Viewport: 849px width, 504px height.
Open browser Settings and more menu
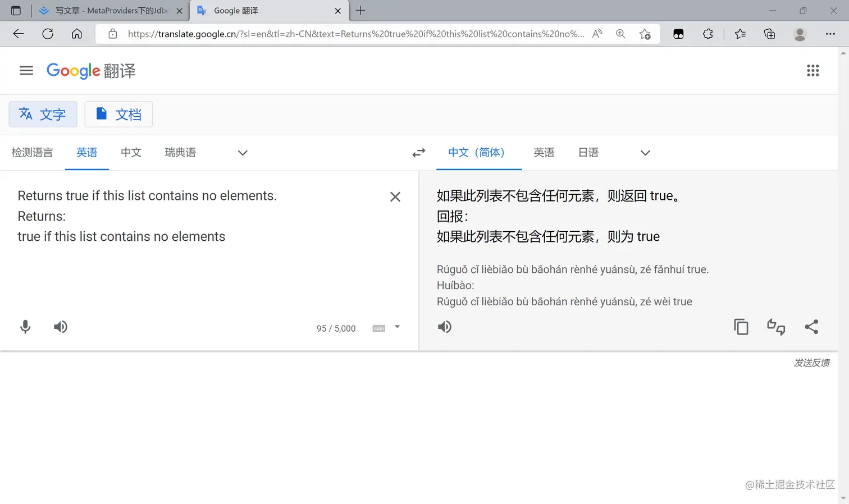click(x=830, y=34)
